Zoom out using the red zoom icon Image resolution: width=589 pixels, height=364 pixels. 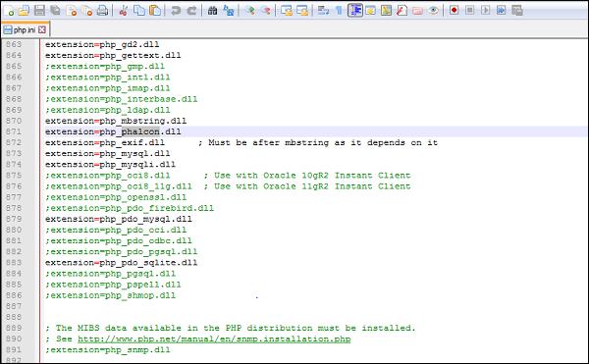point(265,11)
